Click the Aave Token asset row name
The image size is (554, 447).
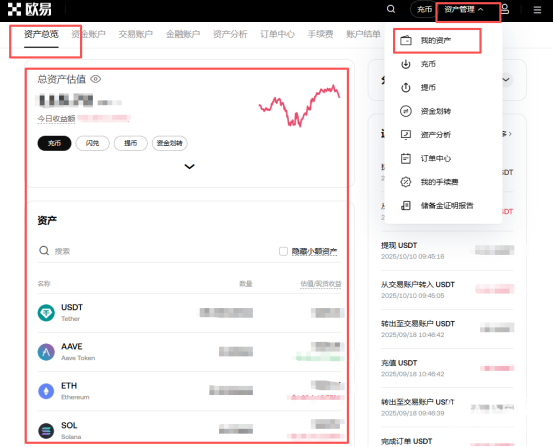[x=78, y=358]
